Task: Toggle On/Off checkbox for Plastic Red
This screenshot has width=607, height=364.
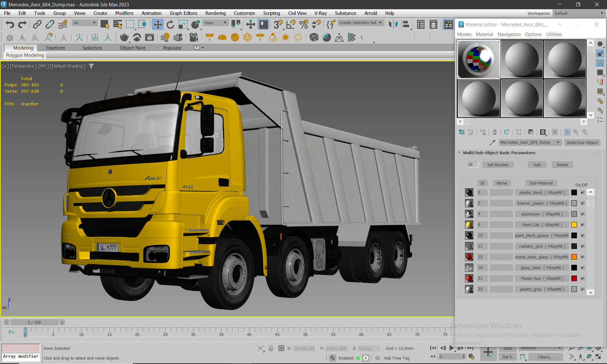Action: (x=582, y=278)
